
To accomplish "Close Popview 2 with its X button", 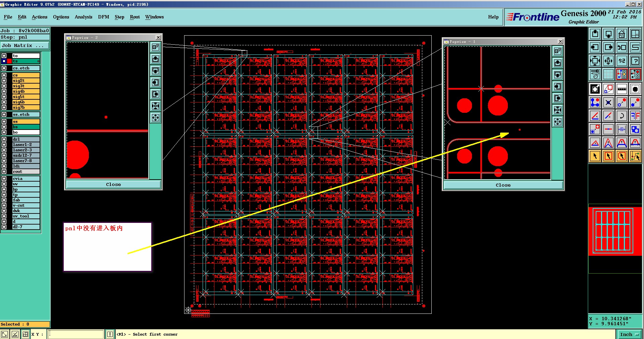I will 158,38.
